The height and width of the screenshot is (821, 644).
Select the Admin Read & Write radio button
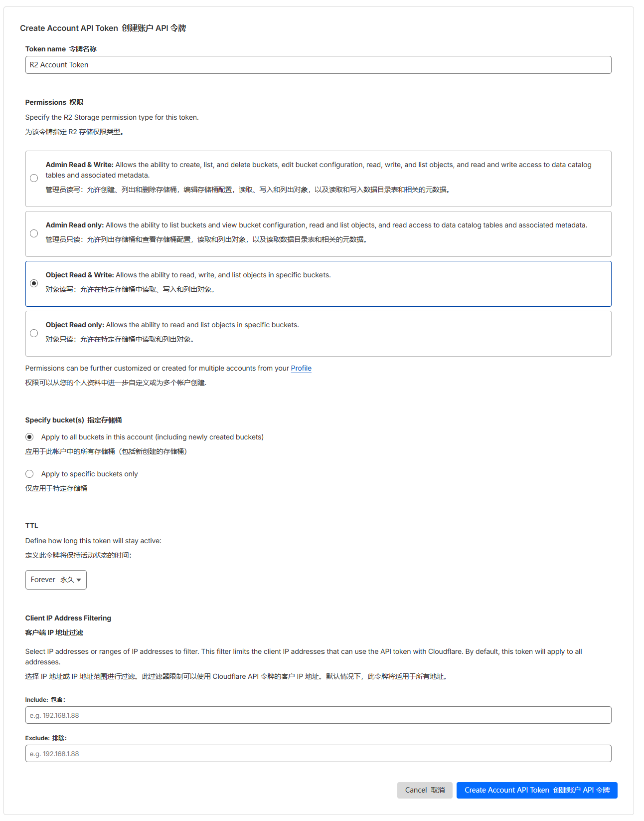[34, 178]
